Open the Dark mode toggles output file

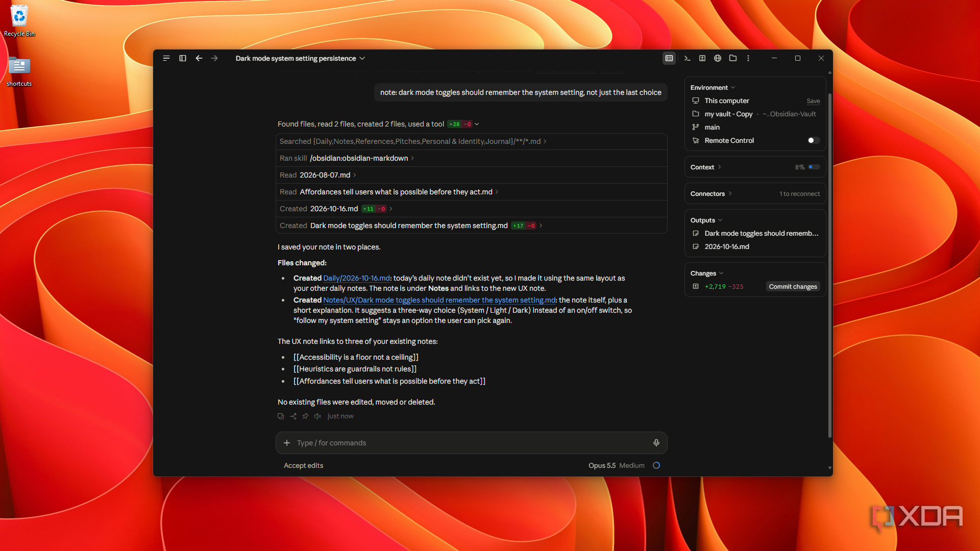point(755,233)
